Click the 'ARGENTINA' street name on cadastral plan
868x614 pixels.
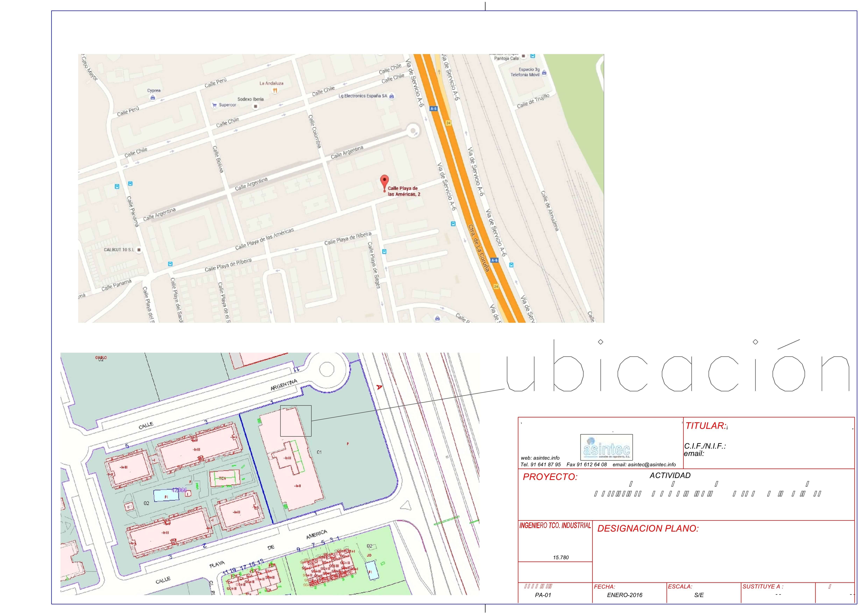click(284, 385)
